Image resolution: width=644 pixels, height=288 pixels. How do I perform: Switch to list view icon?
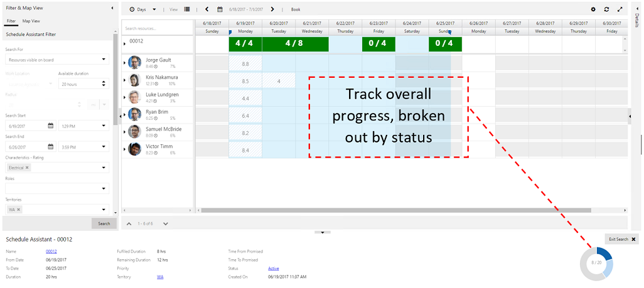187,9
